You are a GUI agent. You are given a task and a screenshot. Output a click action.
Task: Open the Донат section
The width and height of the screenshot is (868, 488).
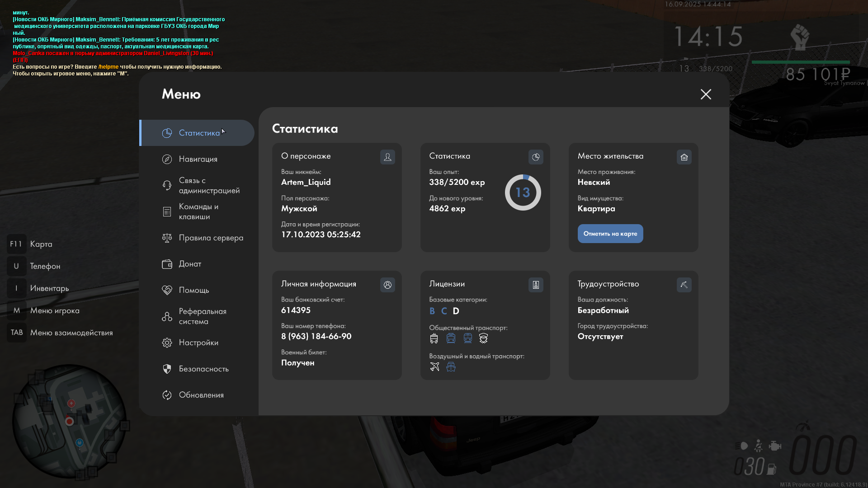click(190, 264)
